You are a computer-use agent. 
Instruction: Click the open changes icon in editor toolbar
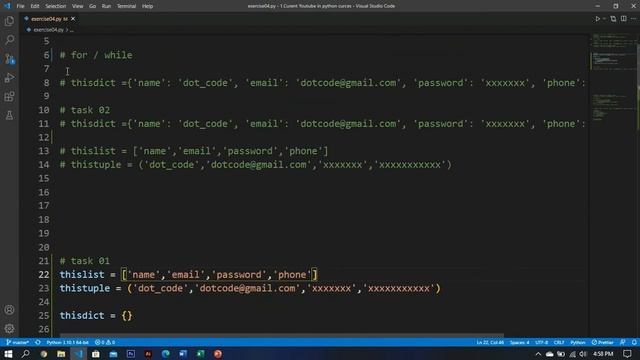coord(613,19)
